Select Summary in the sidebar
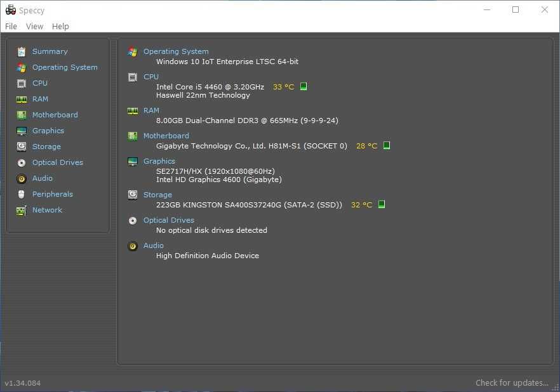The width and height of the screenshot is (560, 392). [50, 51]
